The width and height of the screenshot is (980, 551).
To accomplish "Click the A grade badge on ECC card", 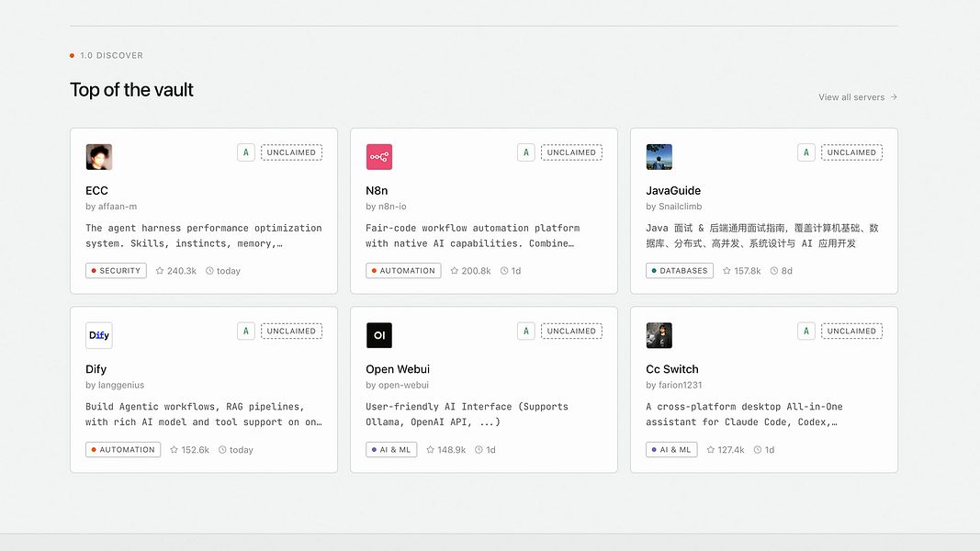I will 245,152.
